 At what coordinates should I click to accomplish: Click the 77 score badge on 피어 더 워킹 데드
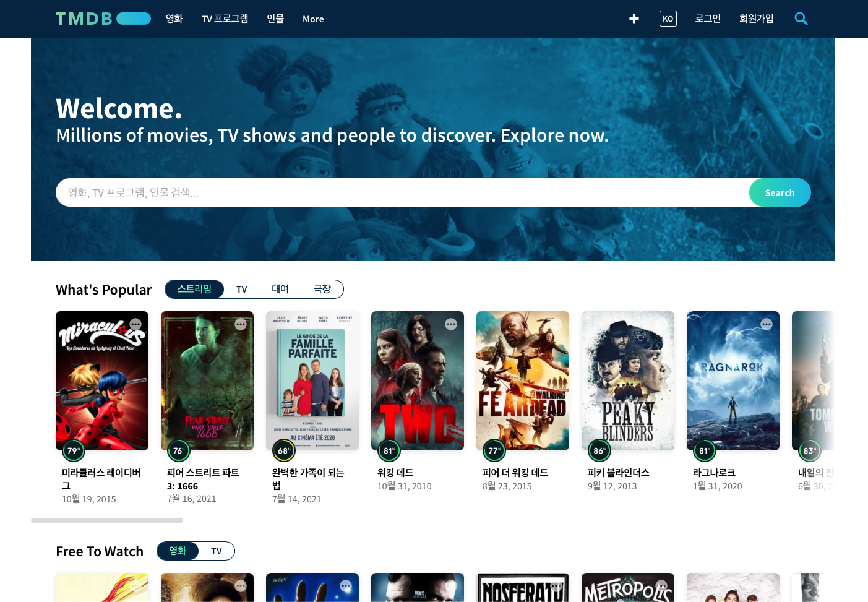(494, 450)
